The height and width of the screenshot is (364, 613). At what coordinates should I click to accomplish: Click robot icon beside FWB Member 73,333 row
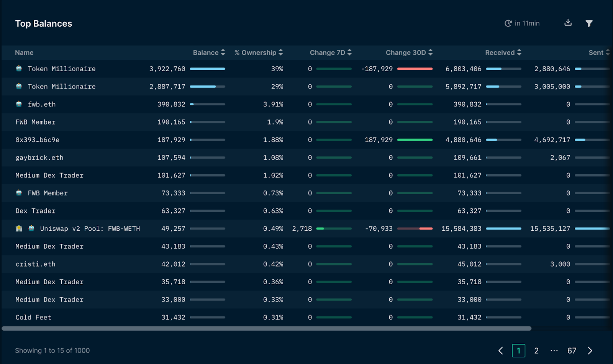19,193
